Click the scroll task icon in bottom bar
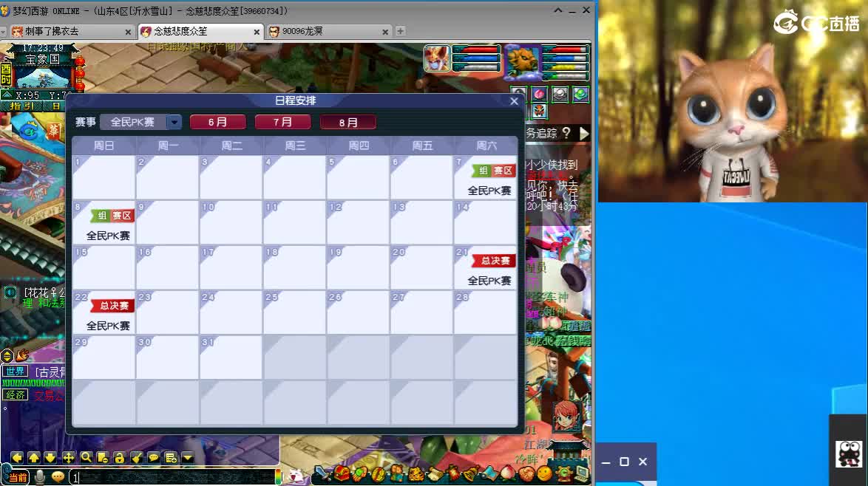The height and width of the screenshot is (486, 868). (x=435, y=474)
